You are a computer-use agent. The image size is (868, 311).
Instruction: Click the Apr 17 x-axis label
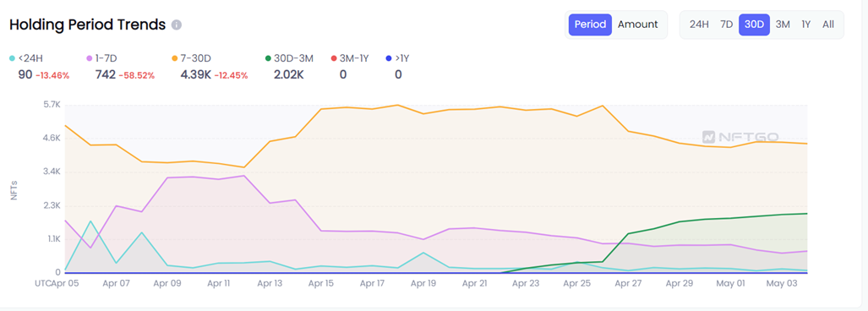pos(372,283)
